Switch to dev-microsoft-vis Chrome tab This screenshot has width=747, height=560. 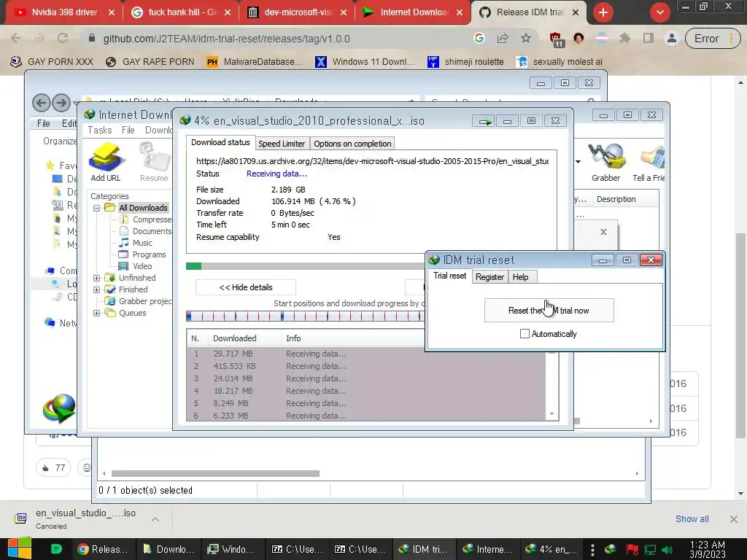pos(297,12)
